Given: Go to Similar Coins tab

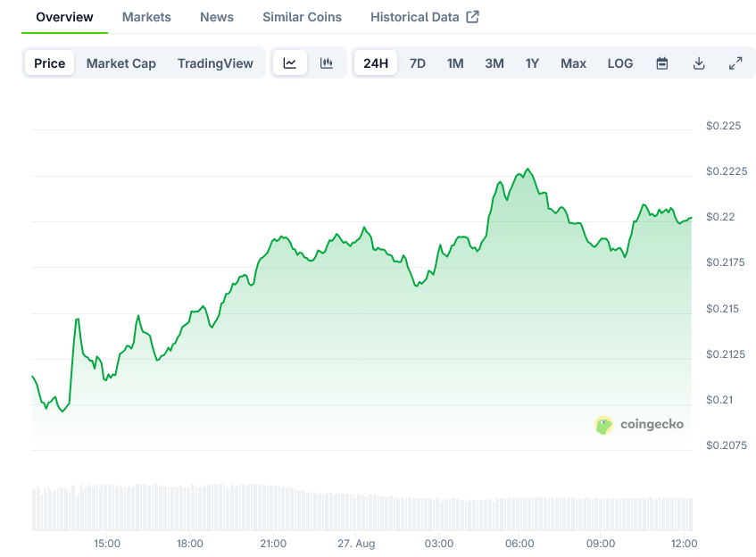Looking at the screenshot, I should (303, 17).
